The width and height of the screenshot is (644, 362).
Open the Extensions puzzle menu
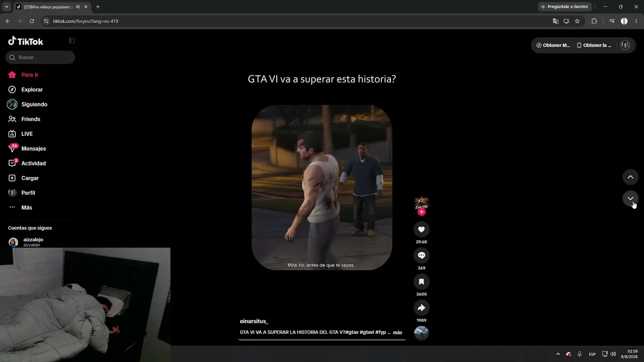tap(594, 21)
